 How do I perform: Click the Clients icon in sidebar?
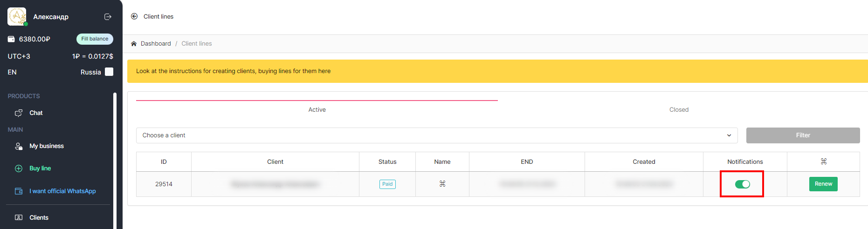[x=19, y=218]
